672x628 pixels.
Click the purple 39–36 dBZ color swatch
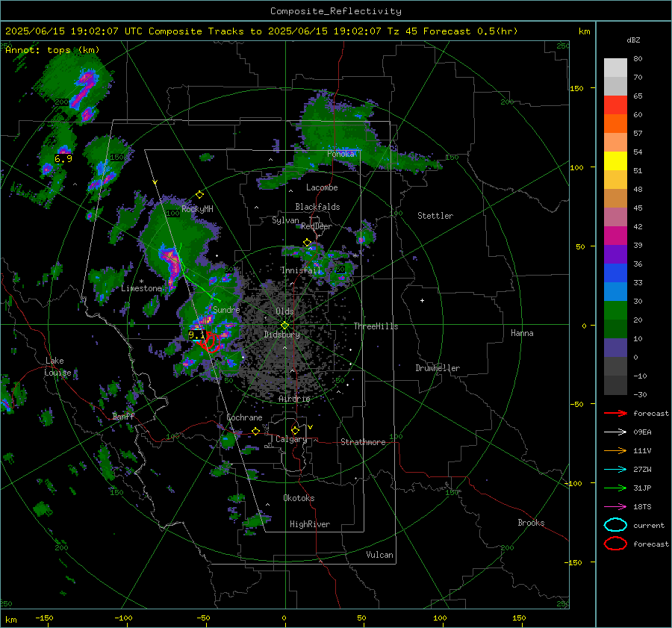(x=615, y=255)
